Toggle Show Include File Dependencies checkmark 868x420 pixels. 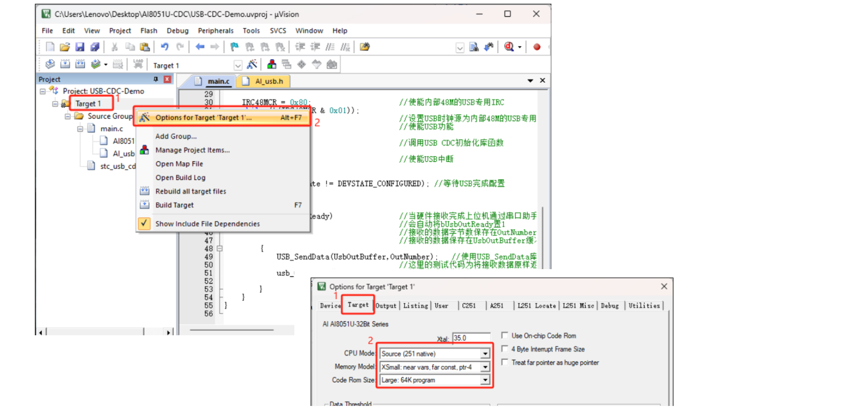[144, 223]
